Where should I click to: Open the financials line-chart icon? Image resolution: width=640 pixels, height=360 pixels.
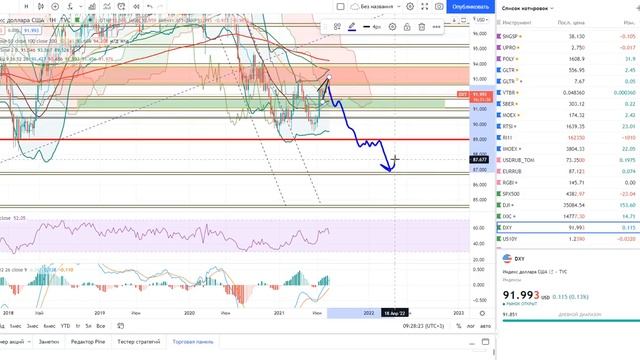pos(107,7)
